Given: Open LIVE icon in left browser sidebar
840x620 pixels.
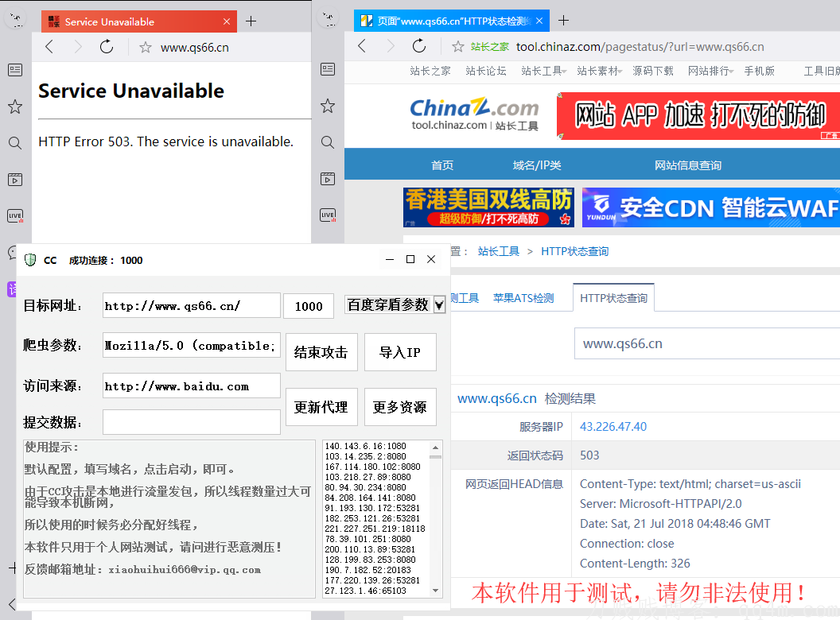Looking at the screenshot, I should pos(15,215).
